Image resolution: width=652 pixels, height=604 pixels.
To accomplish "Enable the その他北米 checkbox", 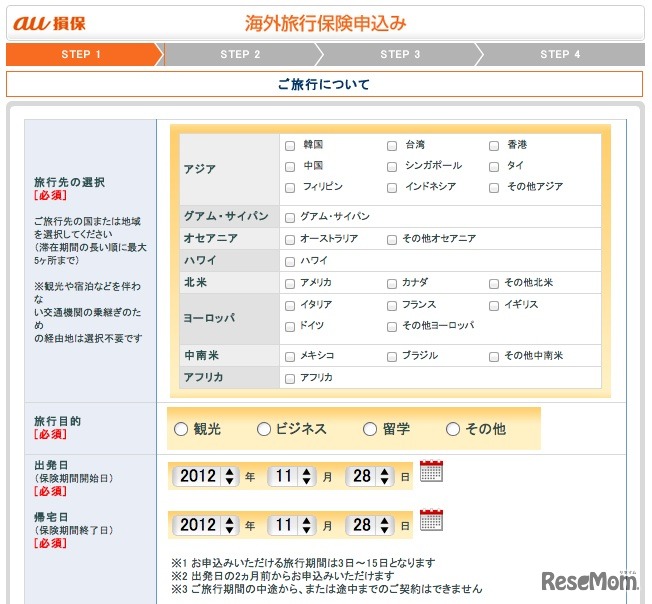I will [x=494, y=284].
